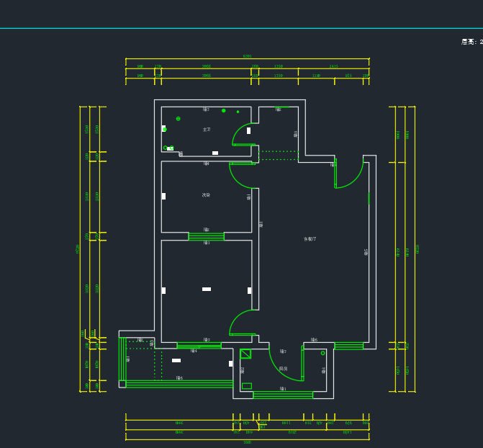Click the small green rectangle in kitchen
Screen dimensions: 483x448
pyautogui.click(x=247, y=386)
